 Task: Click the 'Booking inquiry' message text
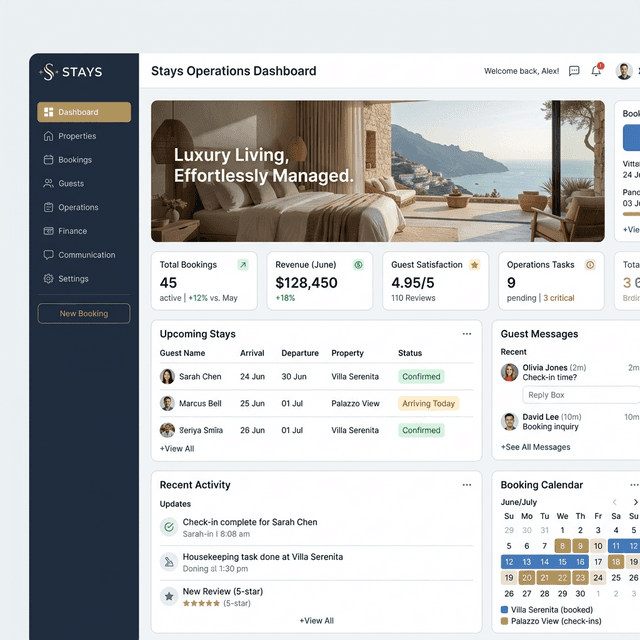pyautogui.click(x=551, y=427)
